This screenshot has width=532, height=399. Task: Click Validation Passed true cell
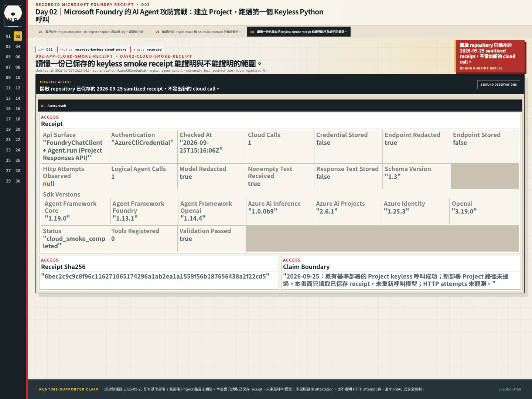click(211, 239)
